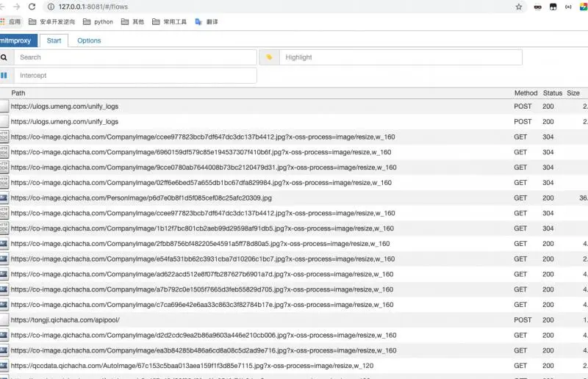588x379 pixels.
Task: Open the 安卓开发逆向 bookmark folder
Action: [51, 22]
